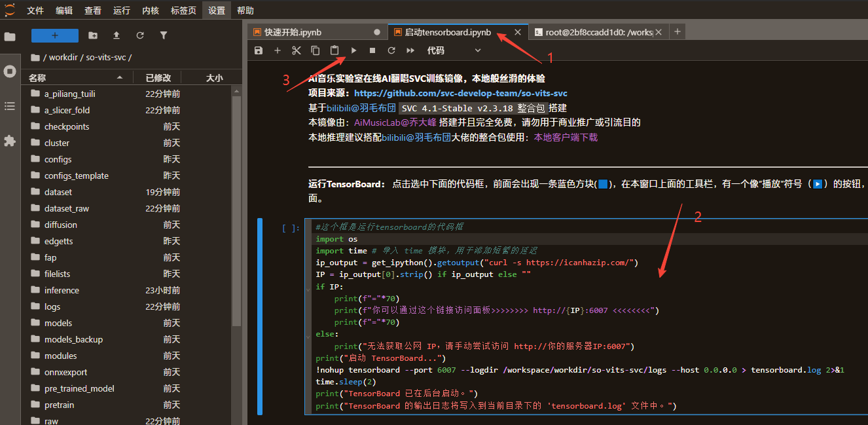Viewport: 868px width, 425px height.
Task: Open the 文件 menu
Action: point(35,10)
